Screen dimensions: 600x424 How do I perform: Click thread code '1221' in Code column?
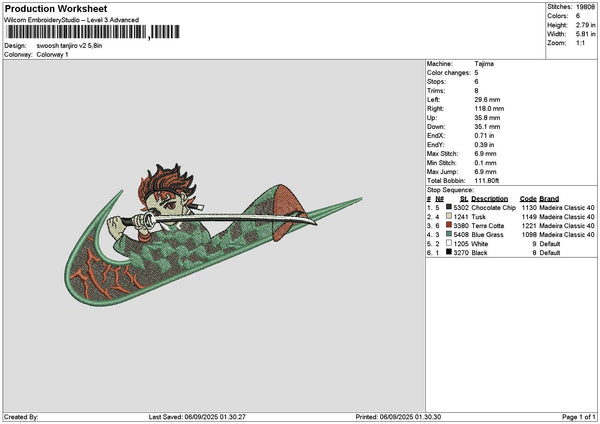pos(529,226)
